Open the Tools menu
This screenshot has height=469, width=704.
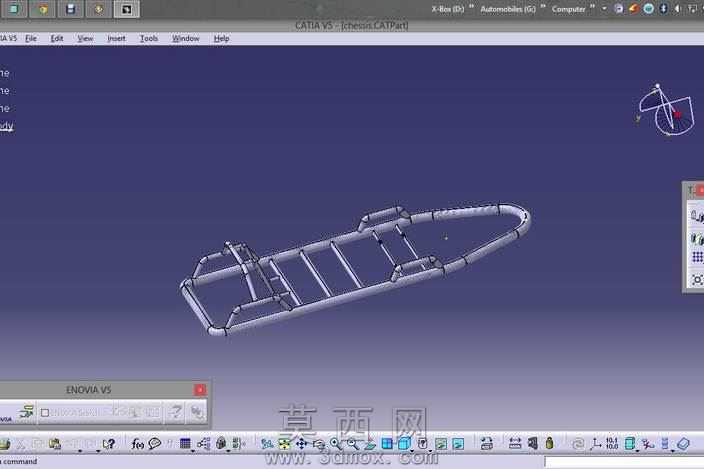(x=149, y=39)
